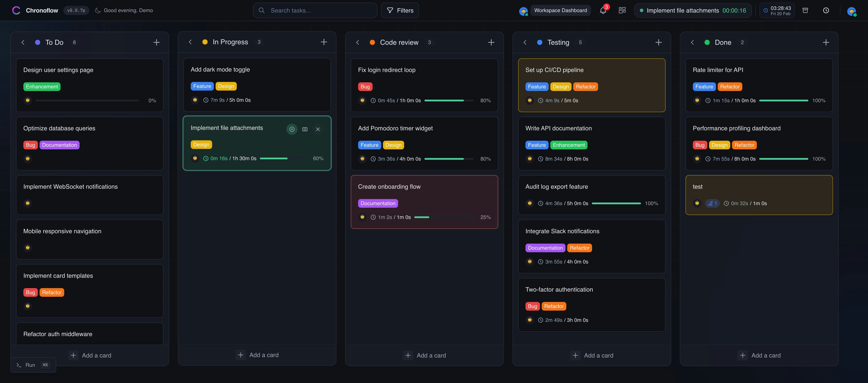
Task: Open the board layout switcher icon
Action: pos(622,10)
